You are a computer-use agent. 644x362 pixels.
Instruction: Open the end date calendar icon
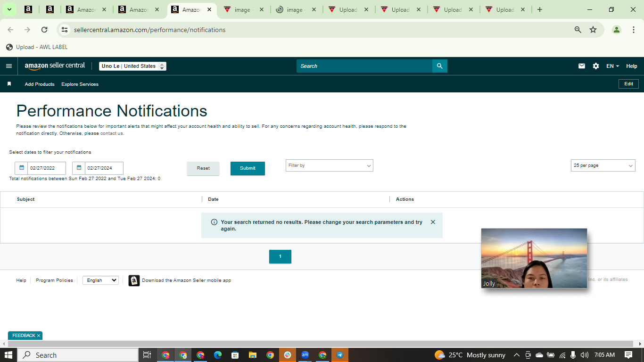point(79,168)
